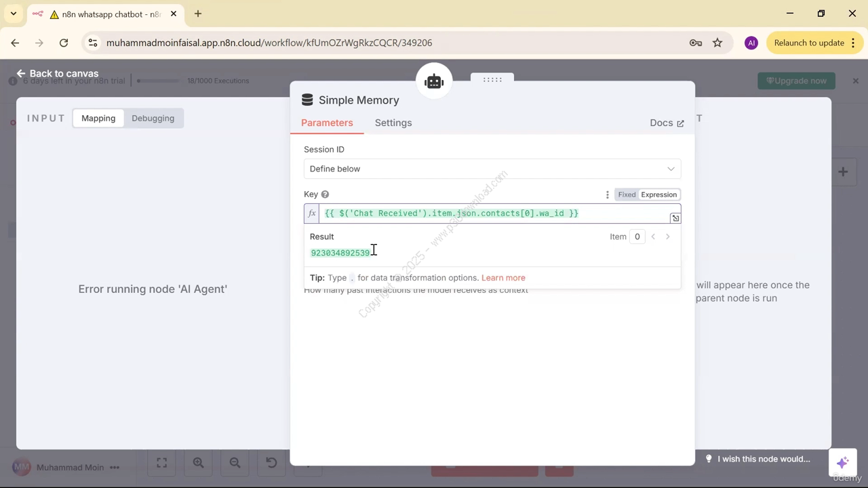Click I wish this node would... feedback
The image size is (868, 488).
click(757, 459)
